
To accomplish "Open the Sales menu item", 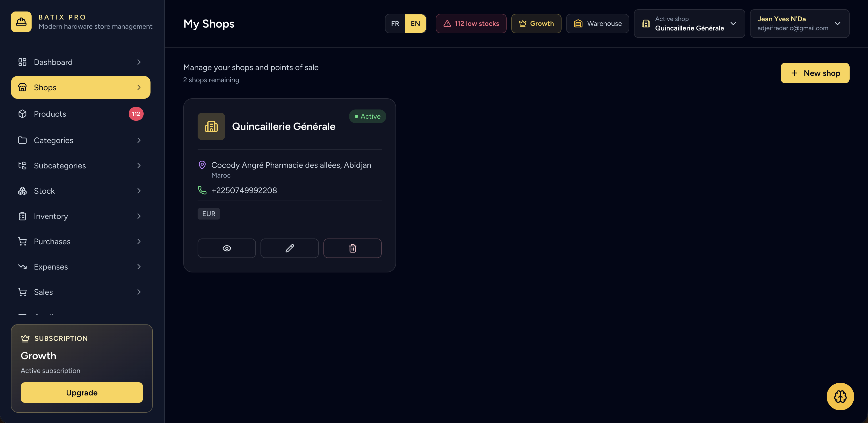I will tap(80, 292).
